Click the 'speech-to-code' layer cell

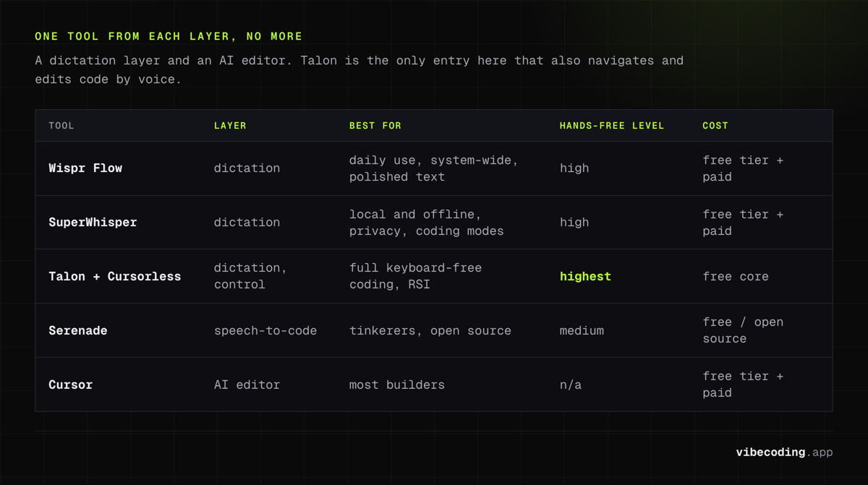pos(265,331)
